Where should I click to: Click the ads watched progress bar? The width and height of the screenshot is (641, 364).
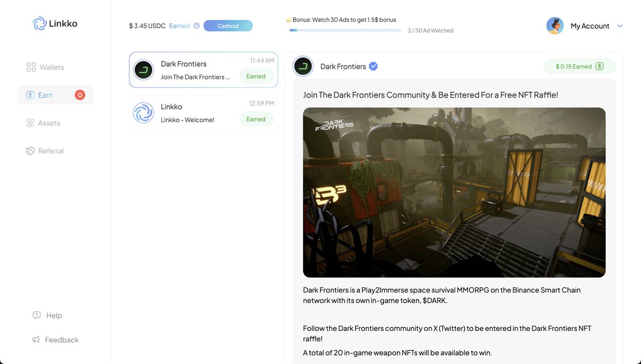tap(345, 30)
